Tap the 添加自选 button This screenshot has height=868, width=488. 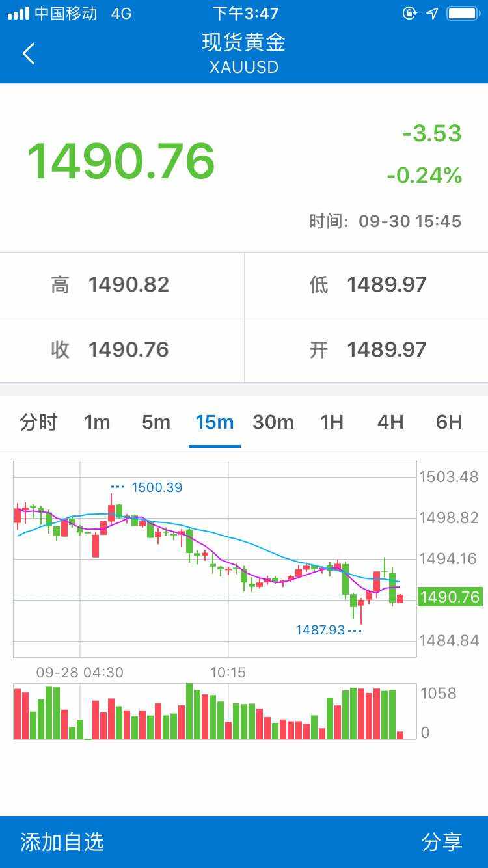pyautogui.click(x=62, y=842)
